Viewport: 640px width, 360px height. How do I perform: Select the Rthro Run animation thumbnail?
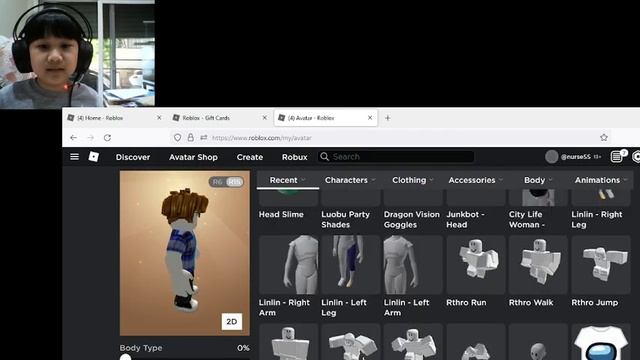pos(476,264)
